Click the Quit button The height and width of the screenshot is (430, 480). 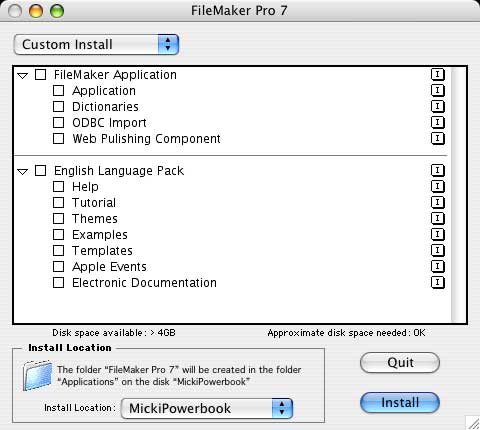(x=400, y=362)
